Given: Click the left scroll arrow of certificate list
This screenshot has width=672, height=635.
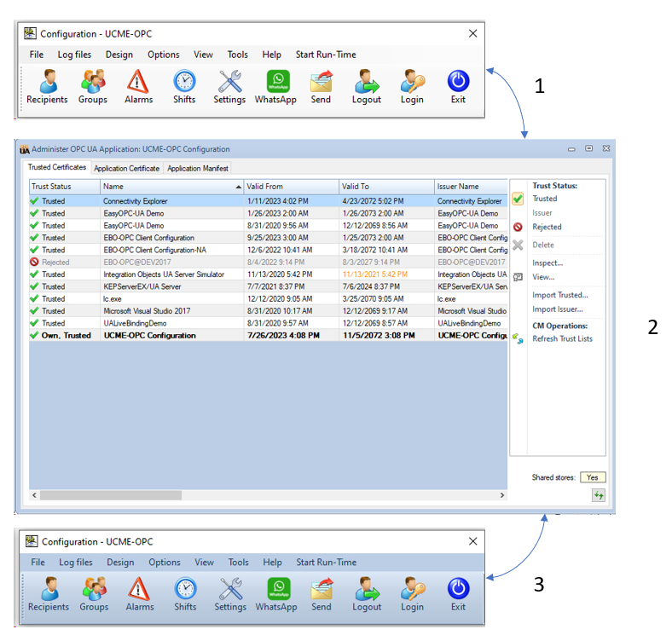Looking at the screenshot, I should tap(34, 495).
